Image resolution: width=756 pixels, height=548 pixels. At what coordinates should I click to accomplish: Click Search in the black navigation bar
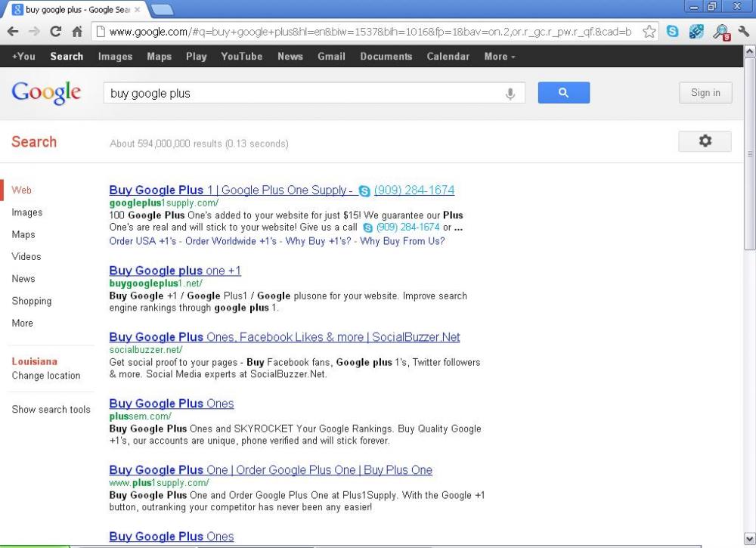coord(67,57)
